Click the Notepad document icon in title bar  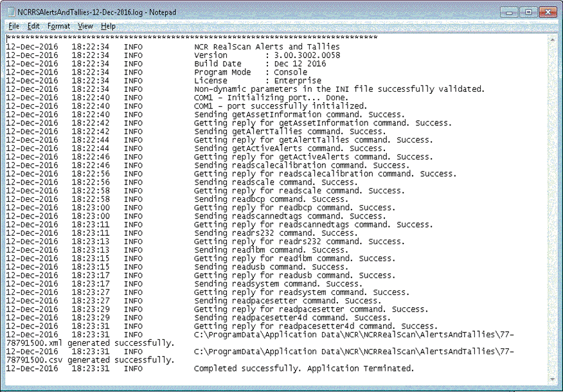point(11,12)
